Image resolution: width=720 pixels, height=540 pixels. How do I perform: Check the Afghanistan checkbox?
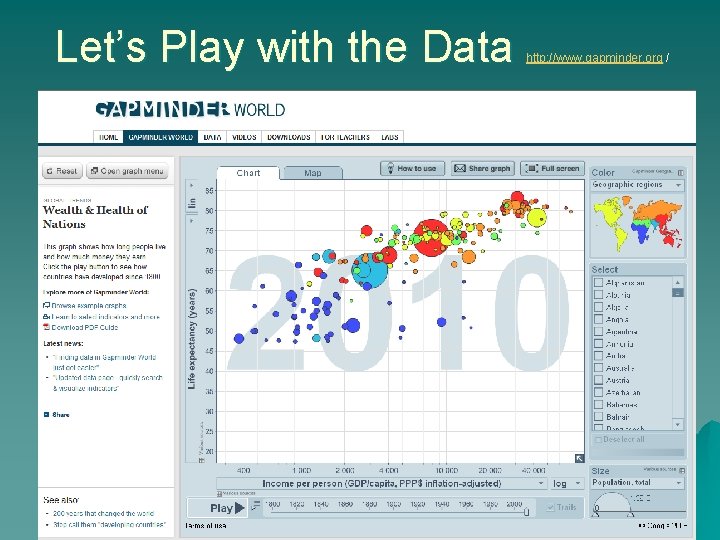pyautogui.click(x=598, y=282)
